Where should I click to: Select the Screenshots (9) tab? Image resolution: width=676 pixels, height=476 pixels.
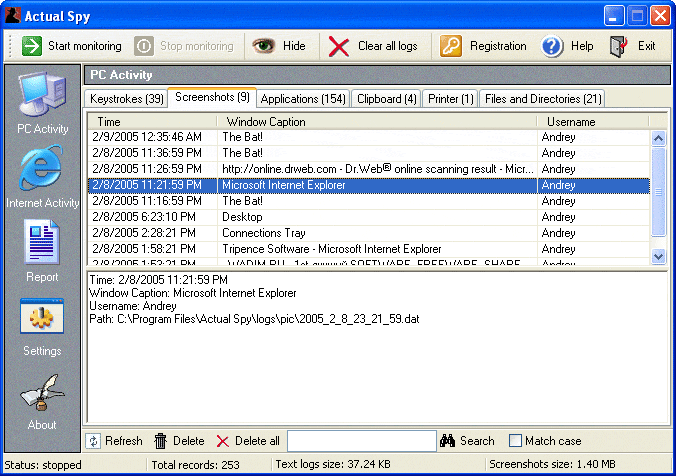[213, 97]
